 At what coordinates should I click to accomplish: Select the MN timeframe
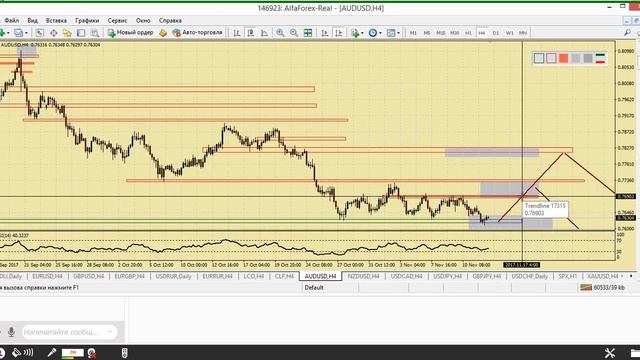click(523, 33)
